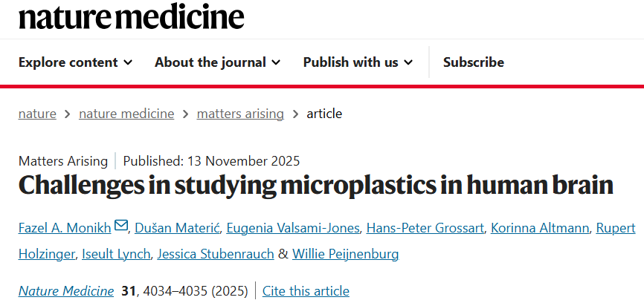Viewport: 644px width, 303px height.
Task: Click the Nature Medicine journal citation link
Action: (66, 290)
